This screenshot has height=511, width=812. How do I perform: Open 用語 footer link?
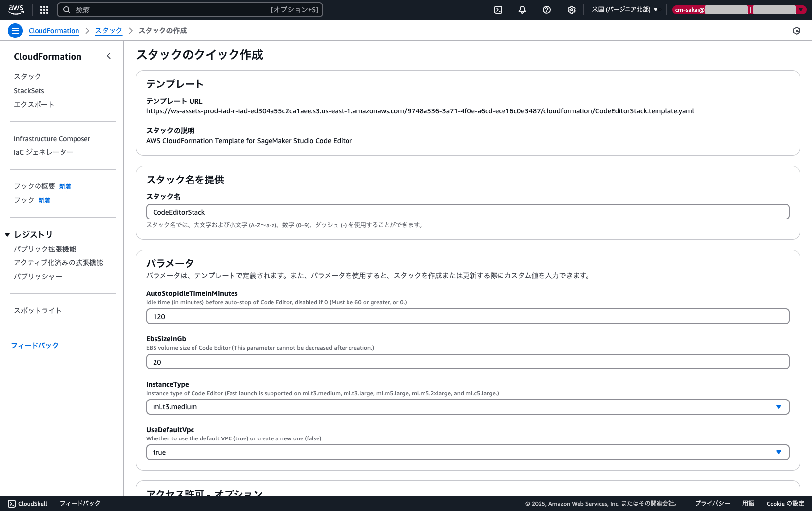(748, 504)
